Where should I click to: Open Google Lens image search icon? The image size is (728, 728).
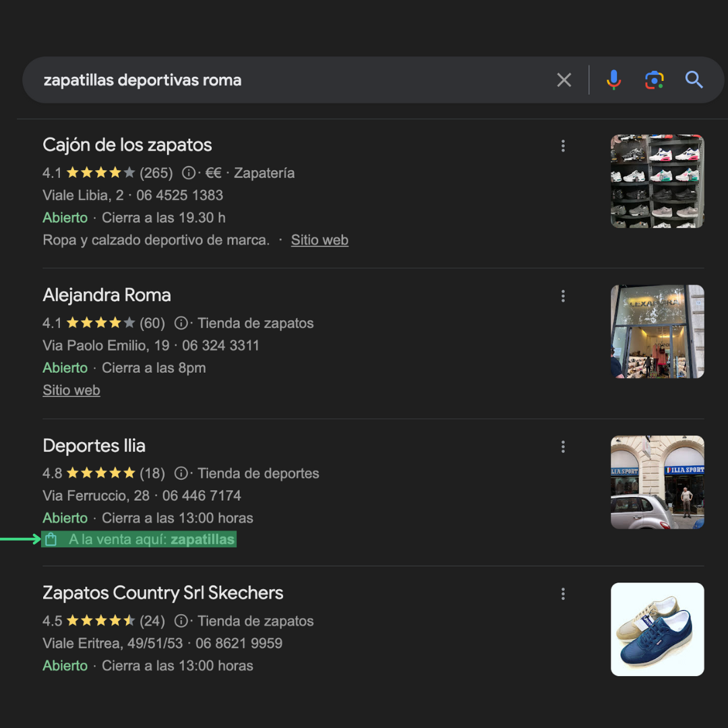(x=654, y=80)
